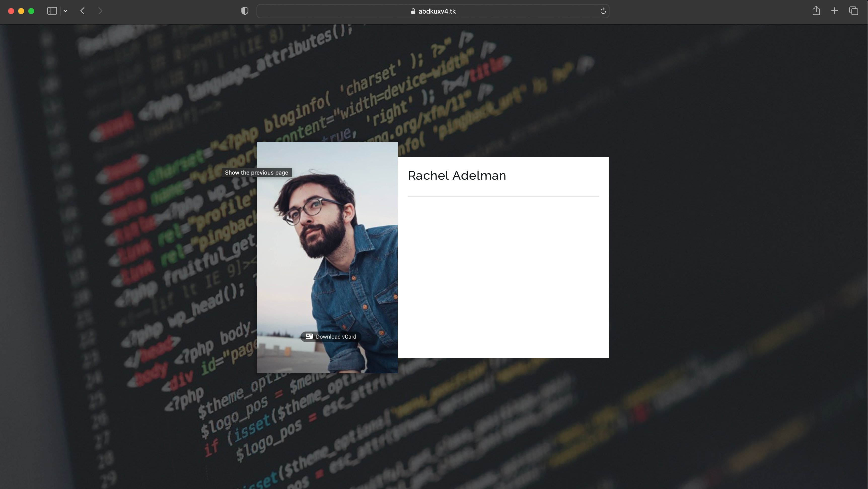Click the forward navigation arrow
The image size is (868, 489).
[x=100, y=11]
